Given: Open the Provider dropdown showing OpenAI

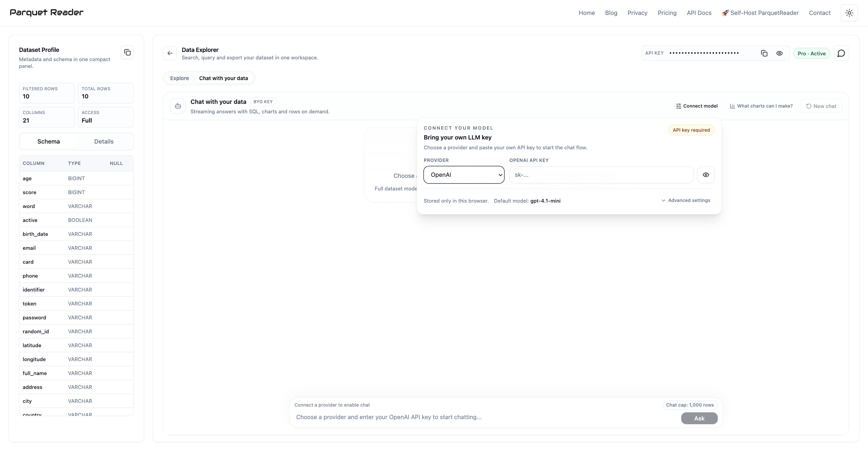Looking at the screenshot, I should 464,175.
